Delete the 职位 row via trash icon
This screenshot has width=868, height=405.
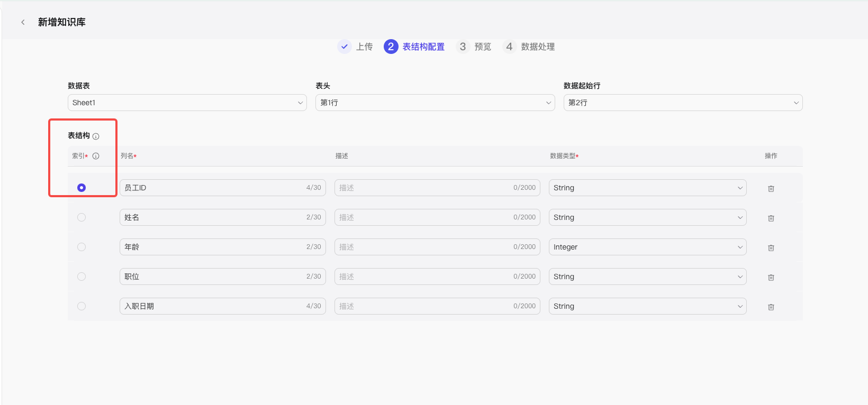(x=771, y=277)
